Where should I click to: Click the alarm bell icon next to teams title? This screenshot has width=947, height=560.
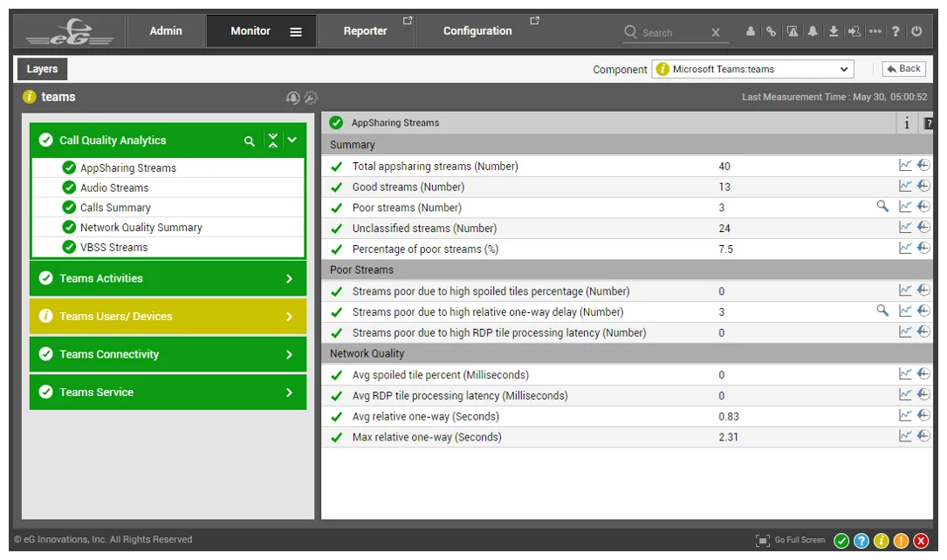coord(293,97)
